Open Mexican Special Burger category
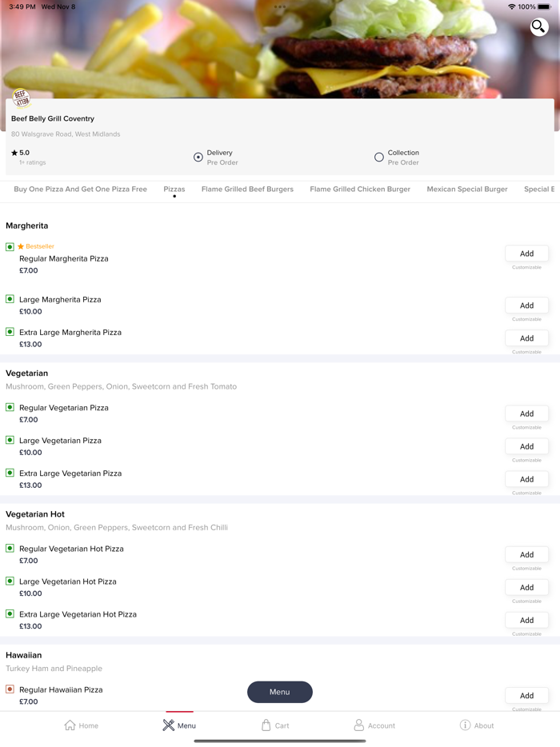 (x=467, y=189)
